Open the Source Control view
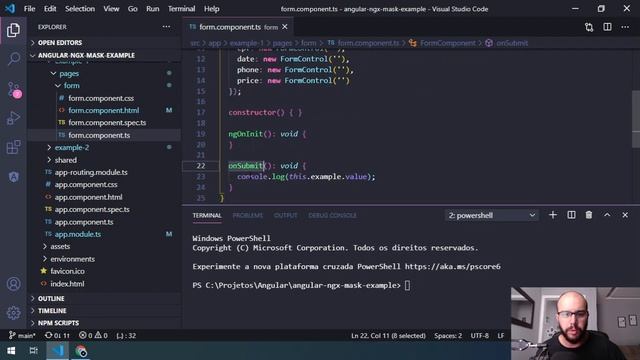The width and height of the screenshot is (640, 360). [13, 89]
